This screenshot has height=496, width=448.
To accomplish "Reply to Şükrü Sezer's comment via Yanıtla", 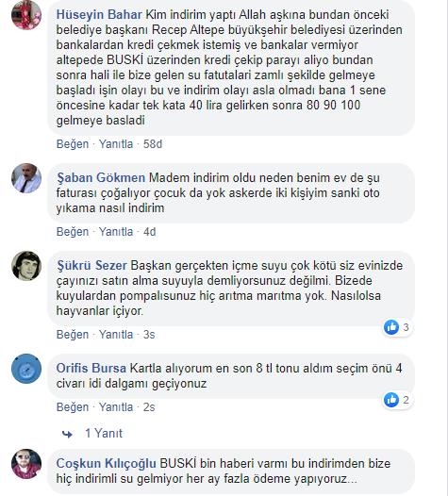I will tap(116, 335).
